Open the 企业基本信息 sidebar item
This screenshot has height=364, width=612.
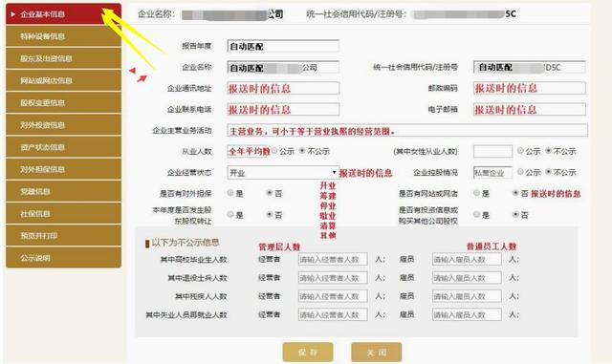[63, 14]
